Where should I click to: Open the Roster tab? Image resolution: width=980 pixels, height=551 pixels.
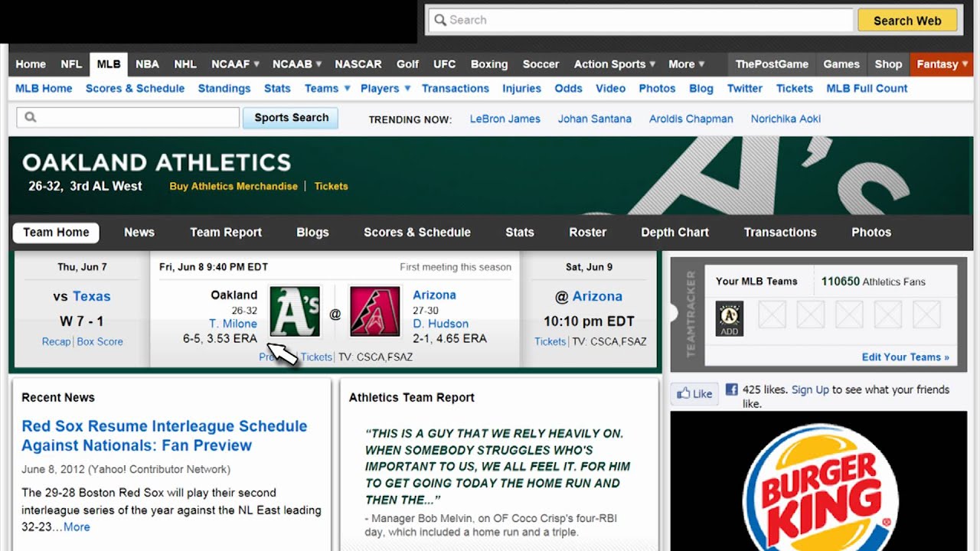(588, 232)
